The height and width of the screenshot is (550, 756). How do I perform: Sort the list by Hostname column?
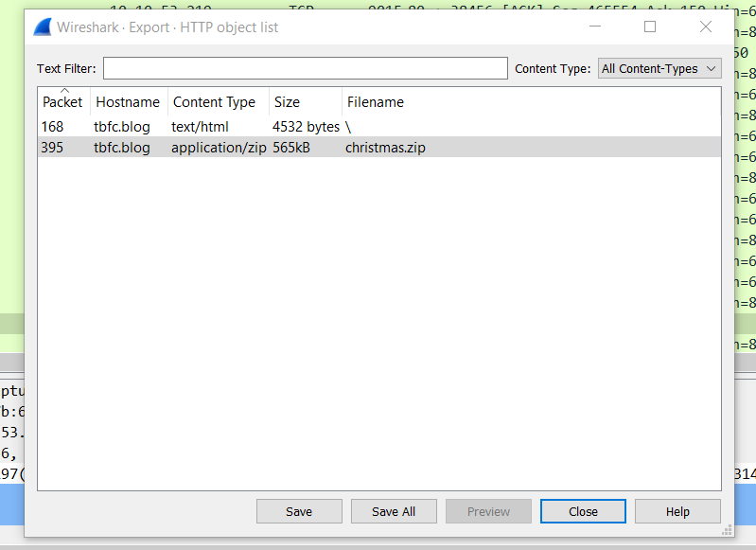[x=128, y=102]
